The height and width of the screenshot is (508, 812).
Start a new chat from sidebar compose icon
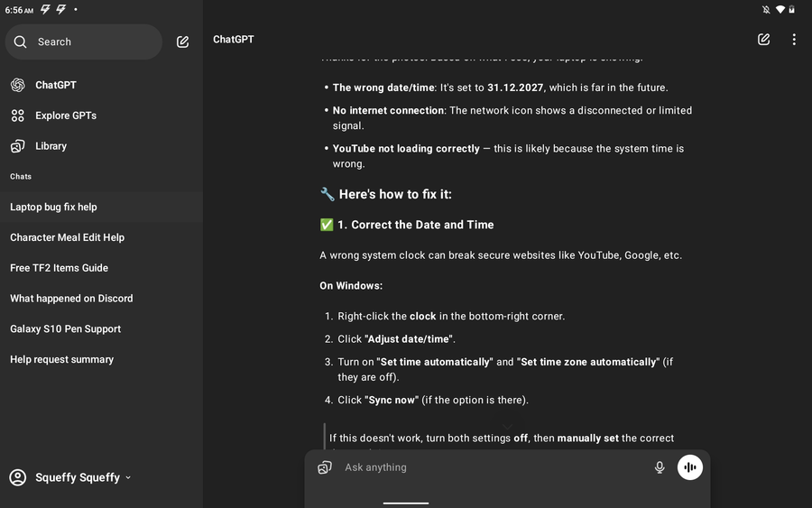(182, 42)
